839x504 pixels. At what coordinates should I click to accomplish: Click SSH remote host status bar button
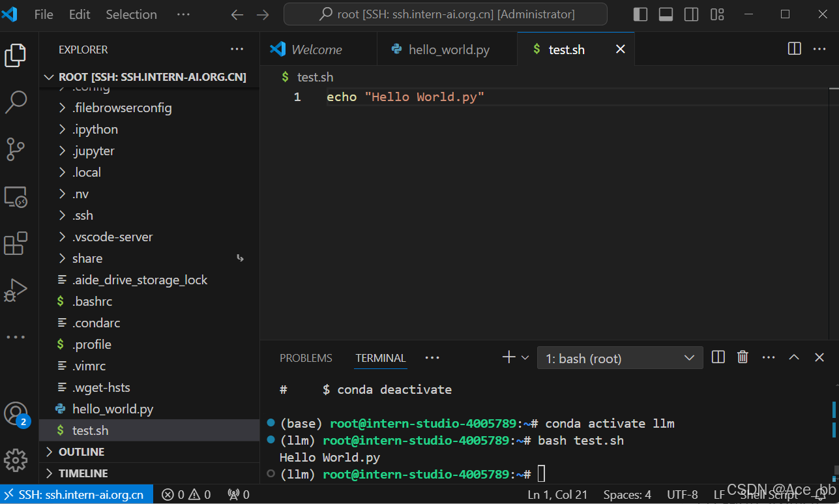pyautogui.click(x=76, y=494)
